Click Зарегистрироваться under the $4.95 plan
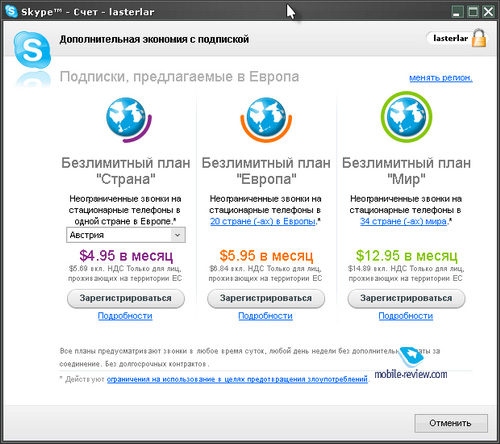The image size is (500, 444). coord(126,298)
